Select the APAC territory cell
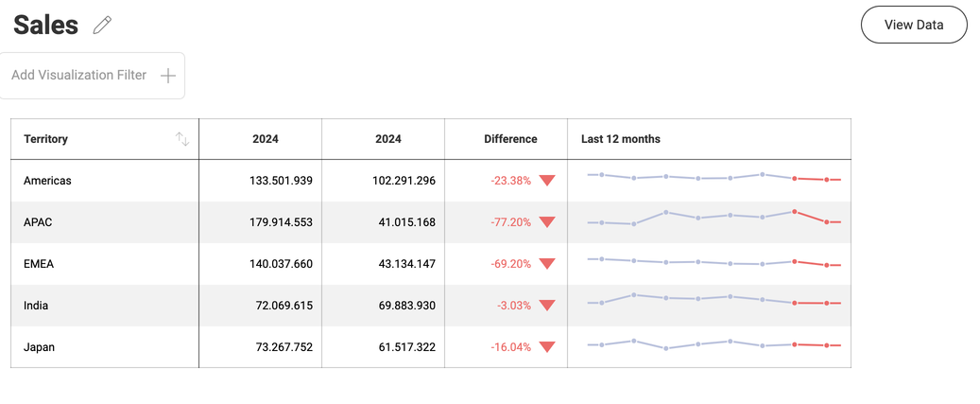Image resolution: width=980 pixels, height=404 pixels. point(105,222)
